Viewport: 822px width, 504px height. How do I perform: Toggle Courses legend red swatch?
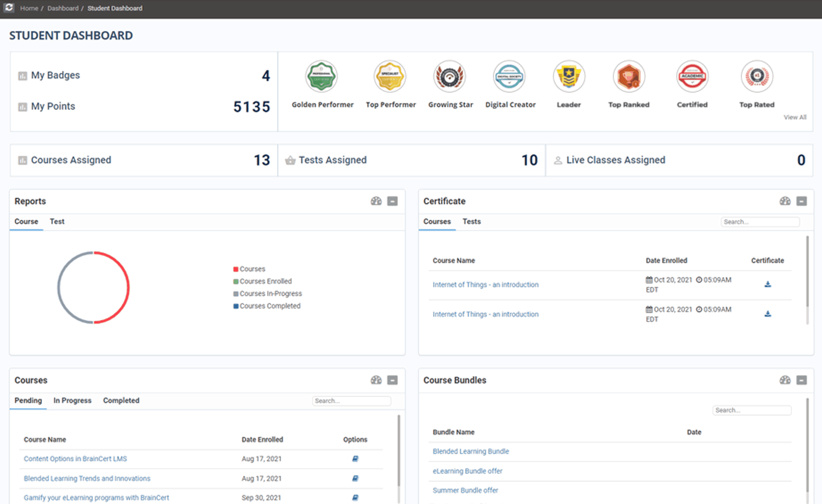[x=235, y=269]
